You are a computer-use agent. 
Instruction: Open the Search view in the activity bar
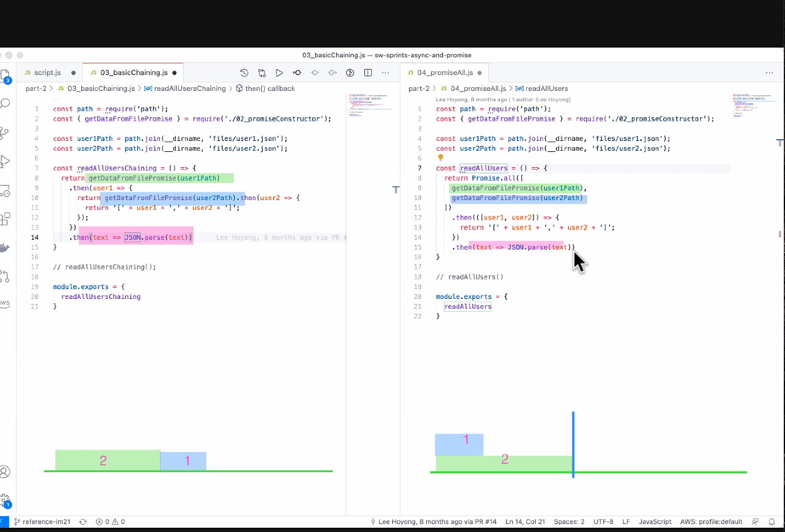click(5, 103)
